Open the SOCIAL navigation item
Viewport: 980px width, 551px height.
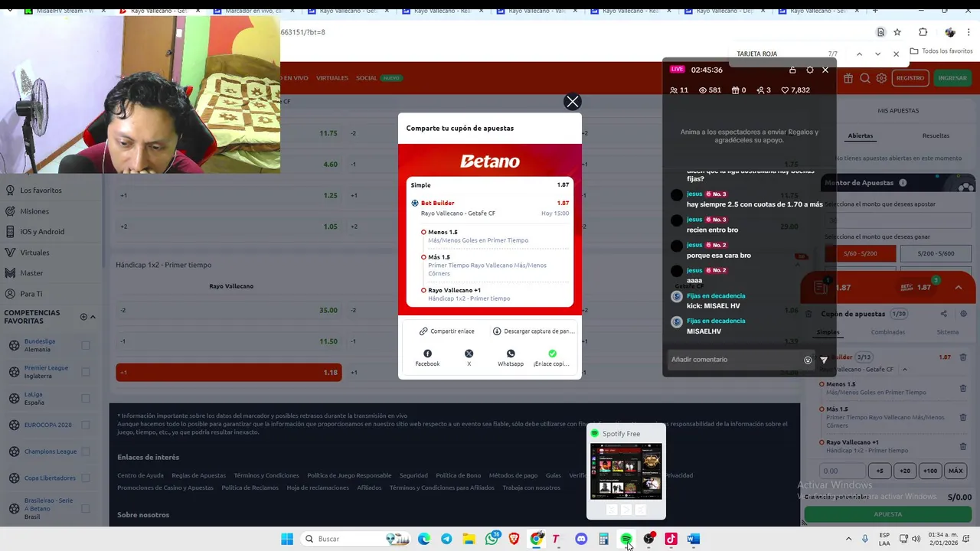click(366, 78)
